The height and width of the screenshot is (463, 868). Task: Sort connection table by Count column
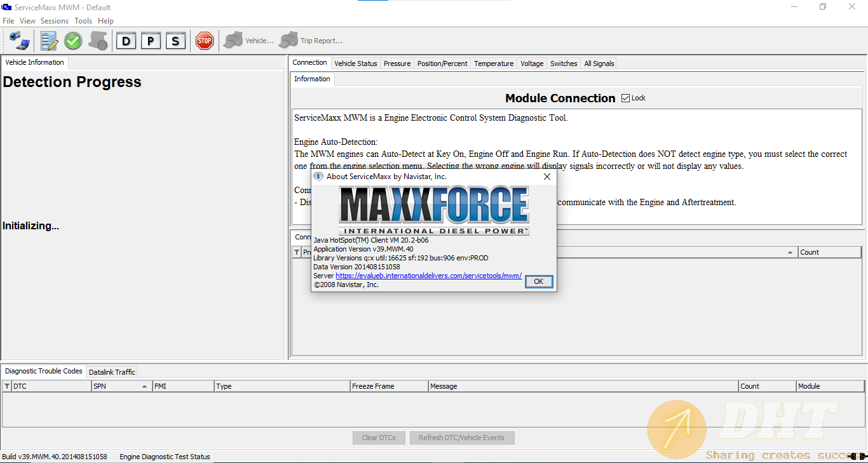pos(830,252)
